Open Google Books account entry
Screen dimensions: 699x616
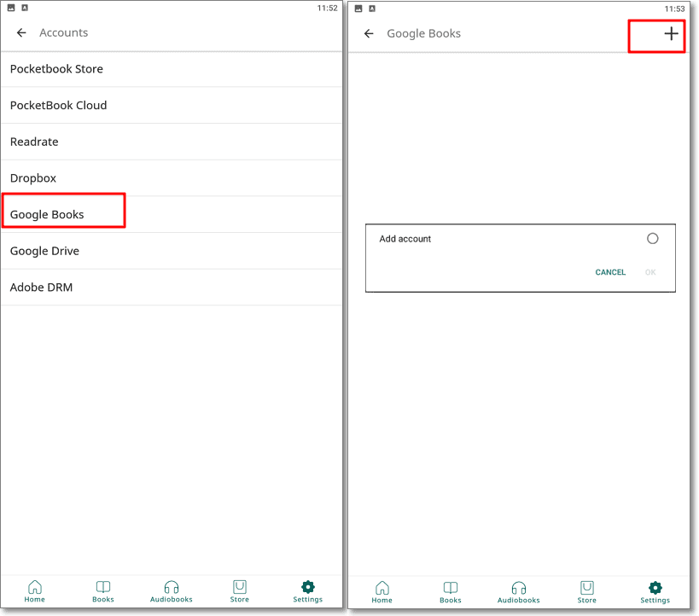click(x=172, y=214)
